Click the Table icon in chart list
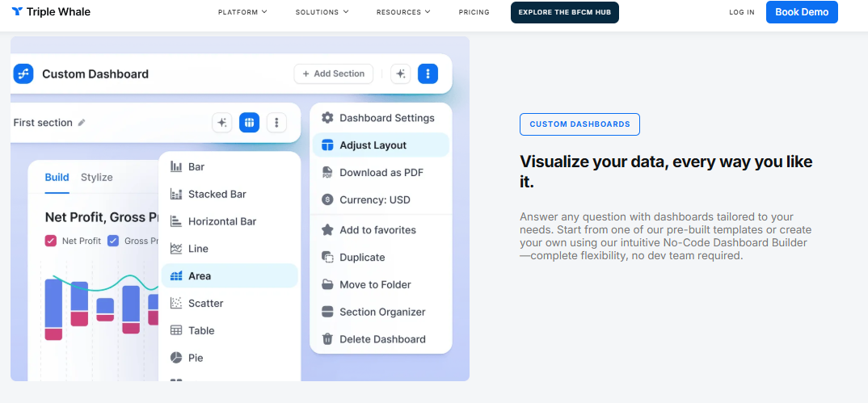 click(x=176, y=330)
